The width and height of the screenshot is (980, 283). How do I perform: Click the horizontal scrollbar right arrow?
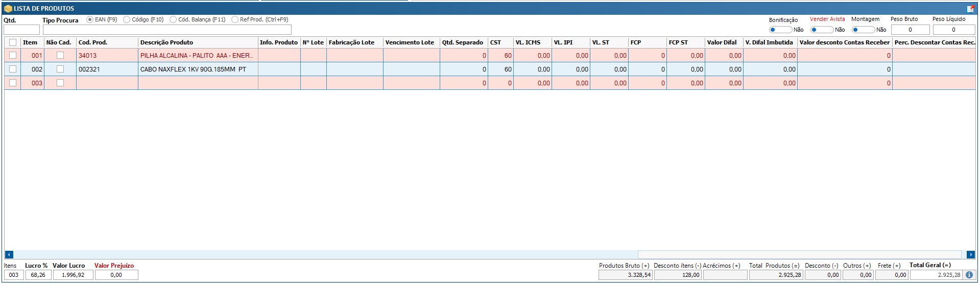(x=971, y=254)
